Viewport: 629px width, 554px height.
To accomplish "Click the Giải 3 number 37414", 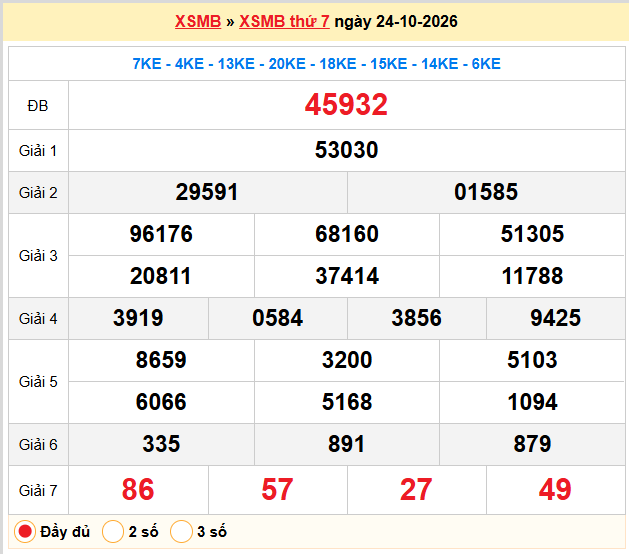I will point(347,276).
